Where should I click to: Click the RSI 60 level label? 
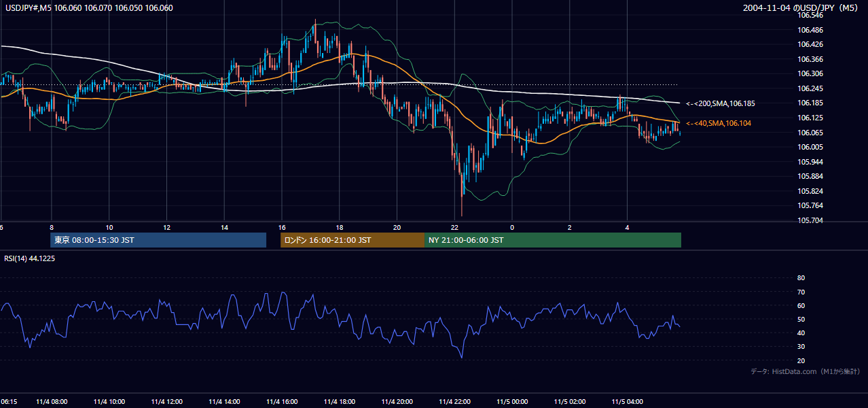[x=801, y=305]
